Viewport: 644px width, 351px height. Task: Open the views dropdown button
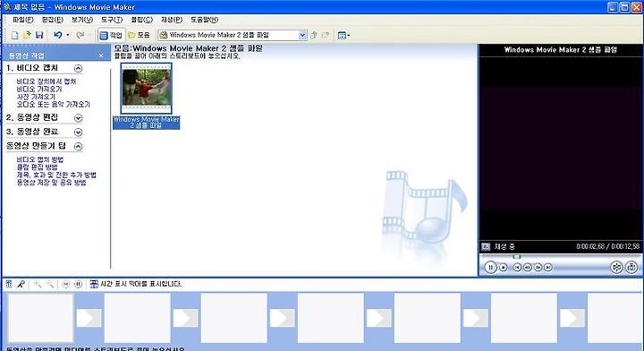pos(343,35)
